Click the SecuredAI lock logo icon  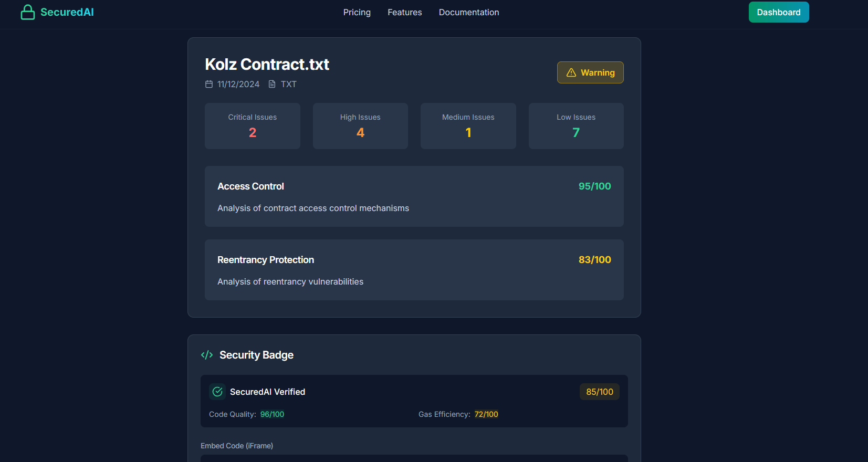(27, 12)
